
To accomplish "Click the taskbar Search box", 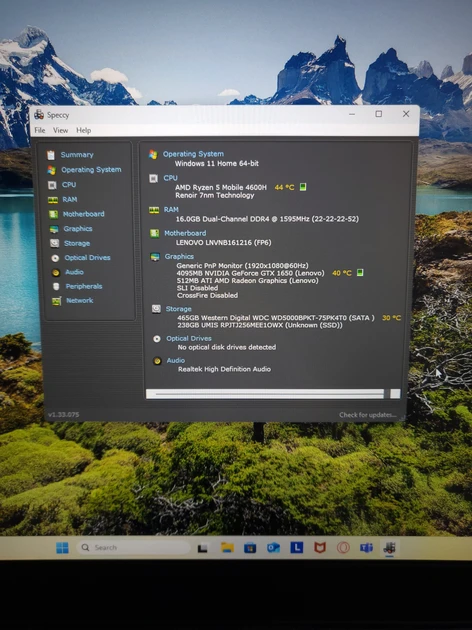I will pyautogui.click(x=133, y=548).
